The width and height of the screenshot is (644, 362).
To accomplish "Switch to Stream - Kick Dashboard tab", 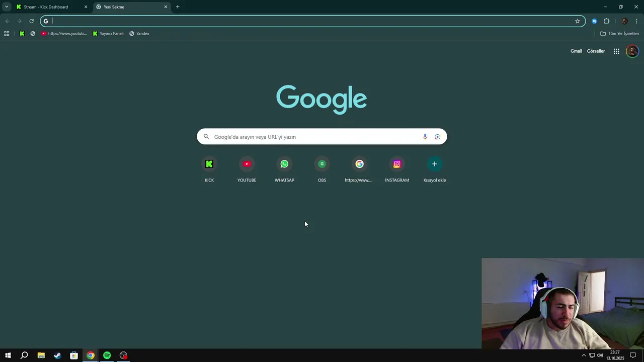I will click(x=52, y=7).
